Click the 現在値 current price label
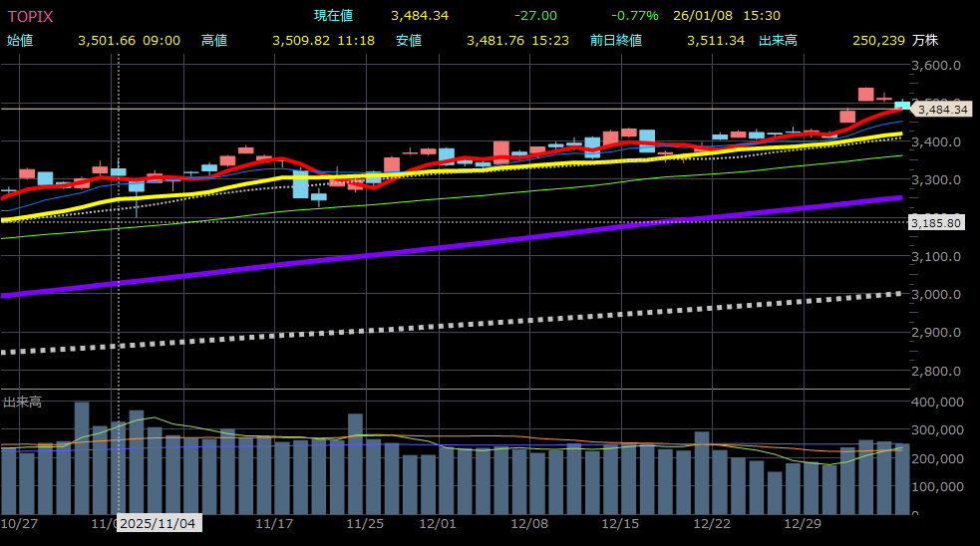 click(333, 16)
